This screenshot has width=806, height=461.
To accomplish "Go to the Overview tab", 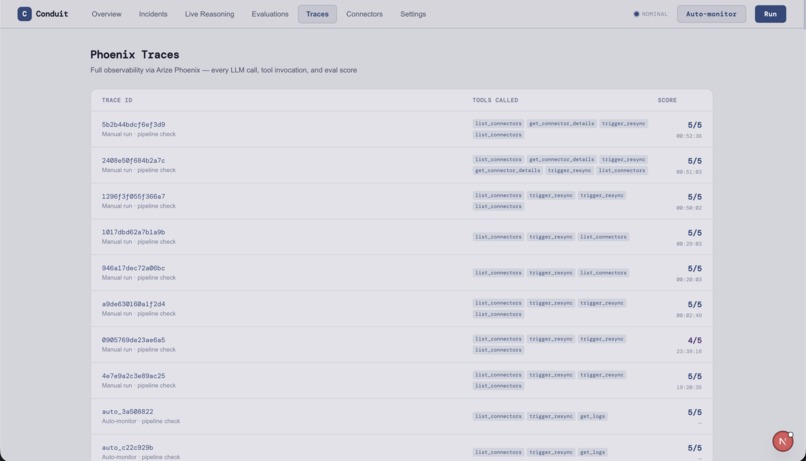I will tap(106, 14).
